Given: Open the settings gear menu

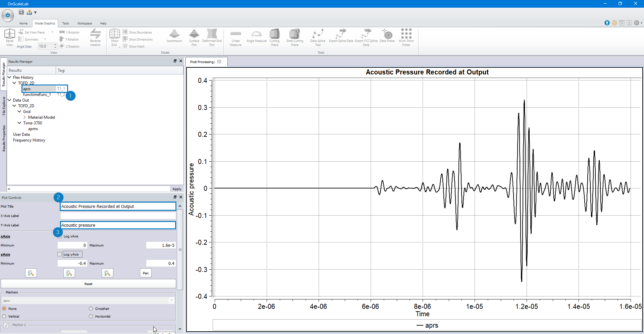Looking at the screenshot, I should point(636,23).
